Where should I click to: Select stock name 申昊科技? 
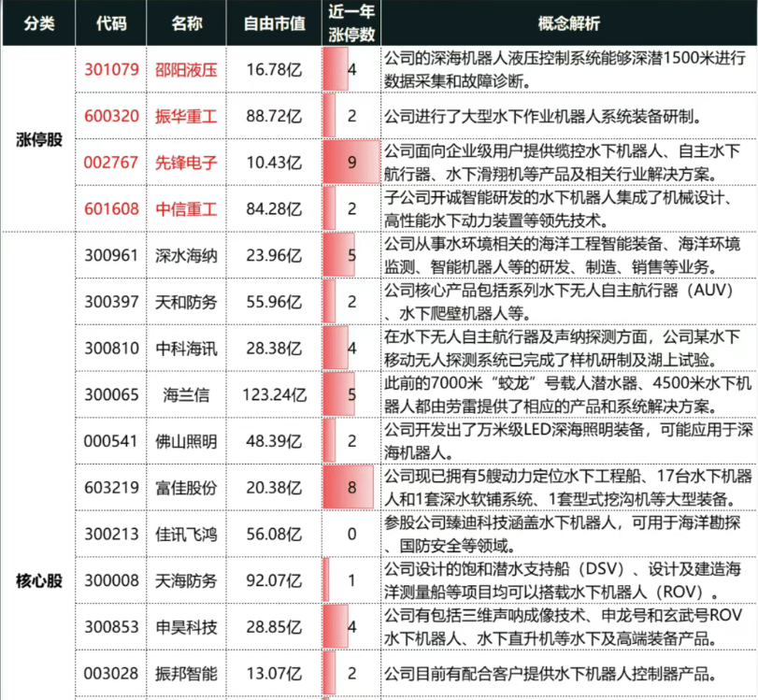tap(187, 627)
